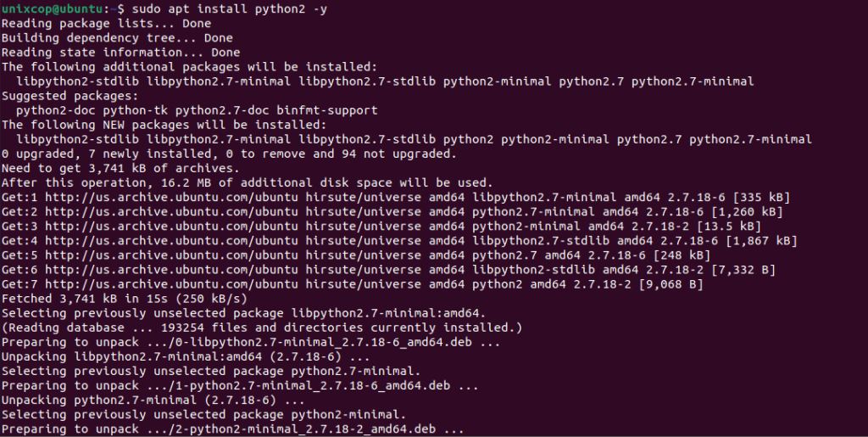
Task: Click the 'Reading package lists... Done' line
Action: [x=106, y=23]
